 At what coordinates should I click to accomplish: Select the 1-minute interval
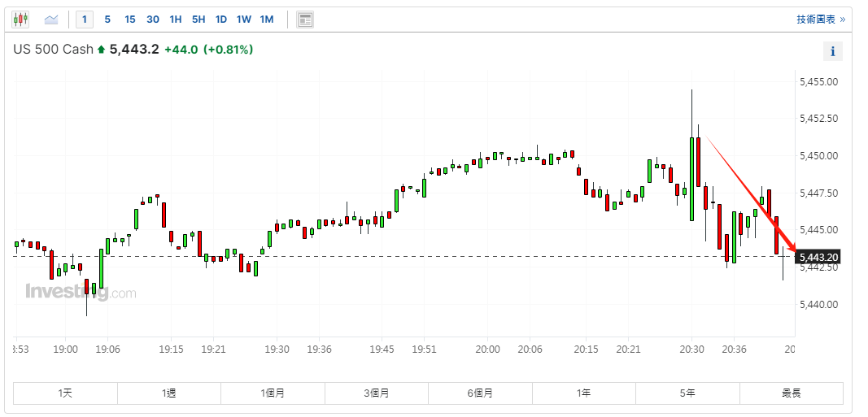coord(85,19)
